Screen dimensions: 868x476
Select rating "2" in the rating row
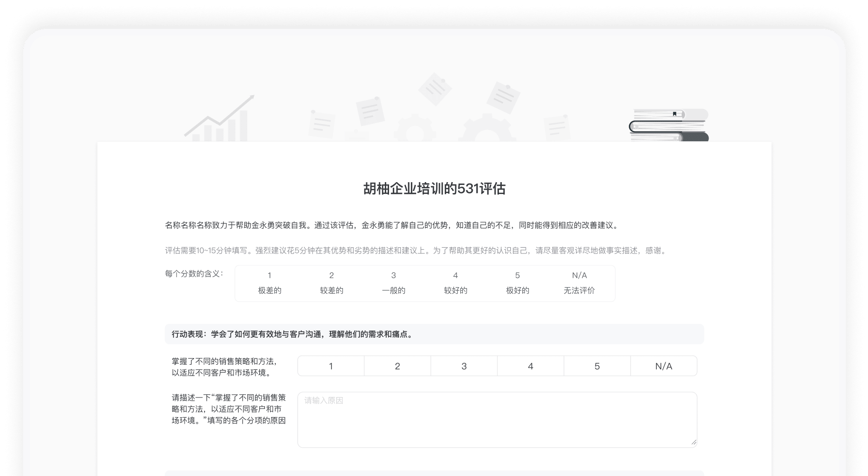point(397,366)
